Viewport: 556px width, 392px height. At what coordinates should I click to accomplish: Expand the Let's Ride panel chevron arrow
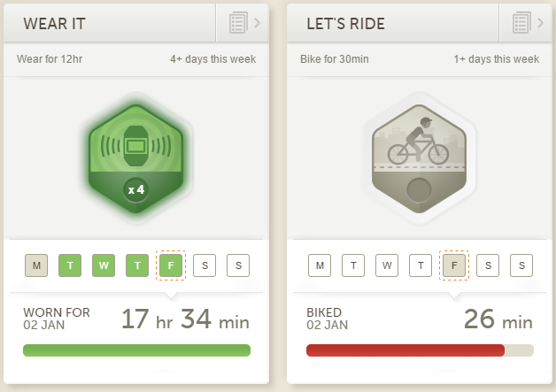tap(540, 23)
